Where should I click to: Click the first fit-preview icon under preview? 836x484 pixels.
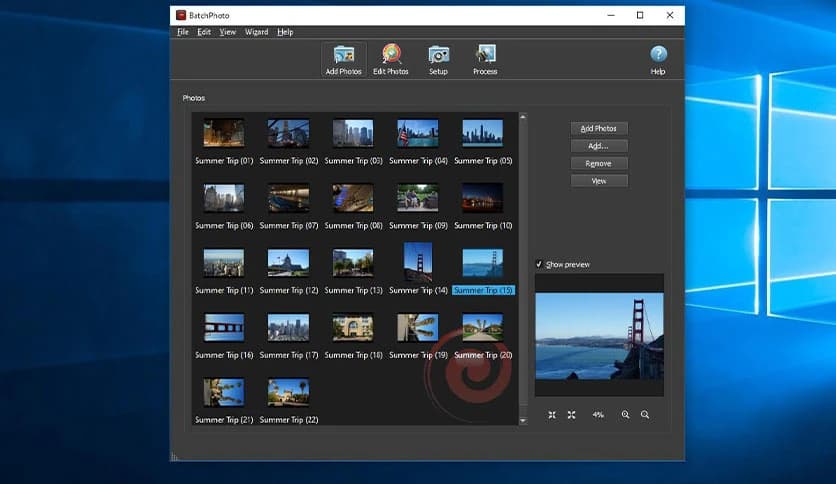click(x=552, y=414)
